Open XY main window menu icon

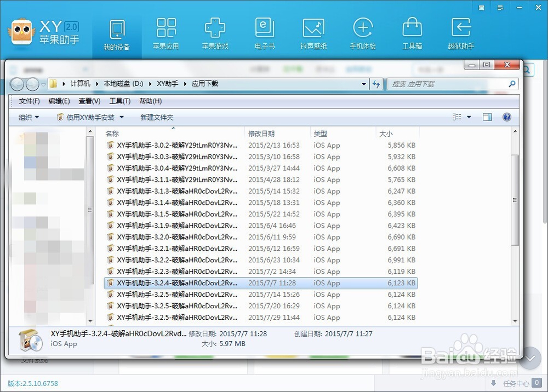pos(500,7)
